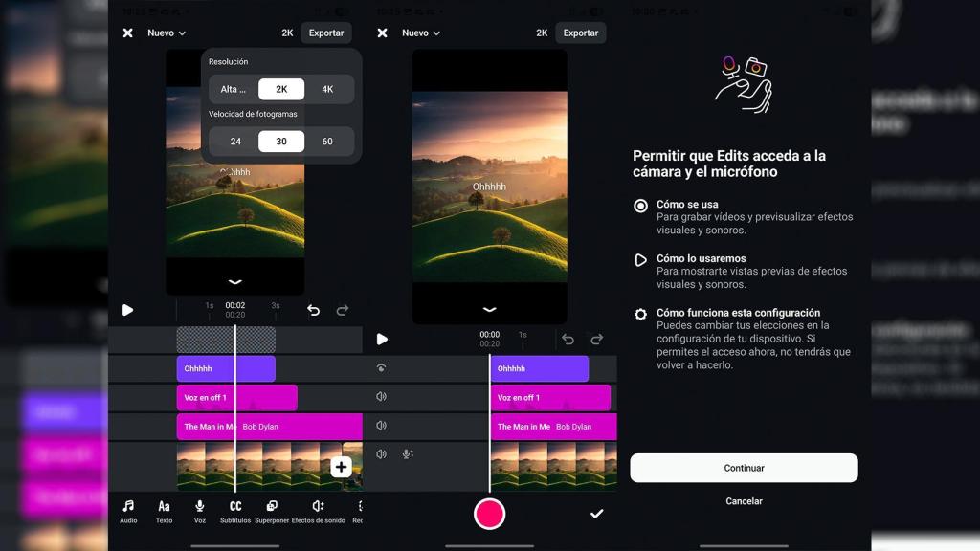
Task: Mute The Man in Me music track
Action: (x=382, y=427)
